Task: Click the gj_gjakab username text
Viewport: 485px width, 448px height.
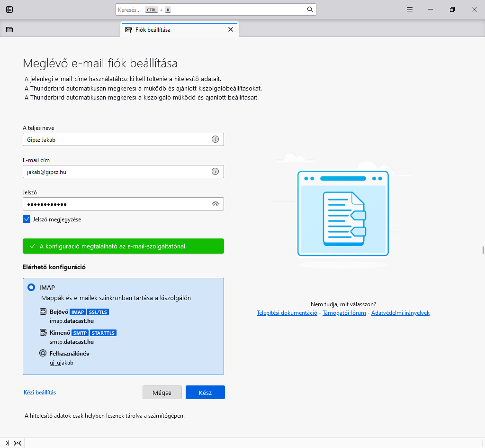Action: point(62,363)
